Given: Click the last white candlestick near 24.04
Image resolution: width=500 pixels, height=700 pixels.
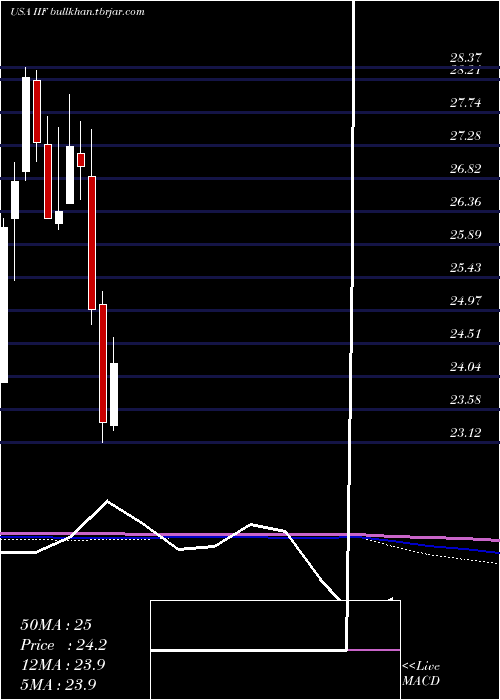Looking at the screenshot, I should [x=114, y=394].
